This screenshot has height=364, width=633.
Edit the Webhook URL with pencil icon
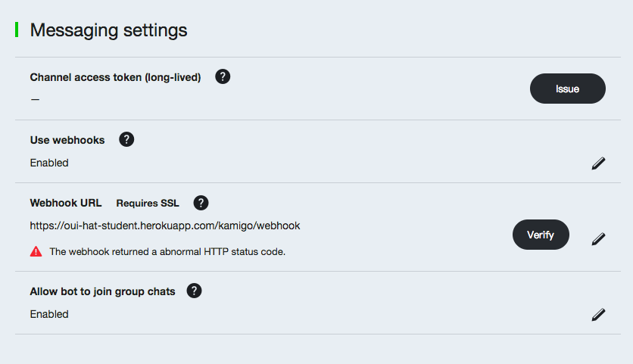[598, 239]
